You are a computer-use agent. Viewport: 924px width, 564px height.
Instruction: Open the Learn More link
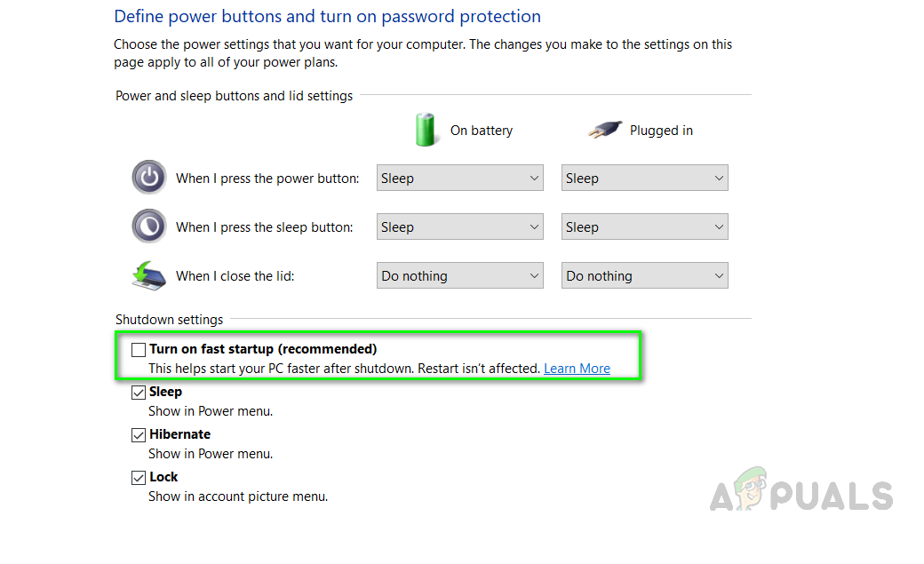pos(577,369)
